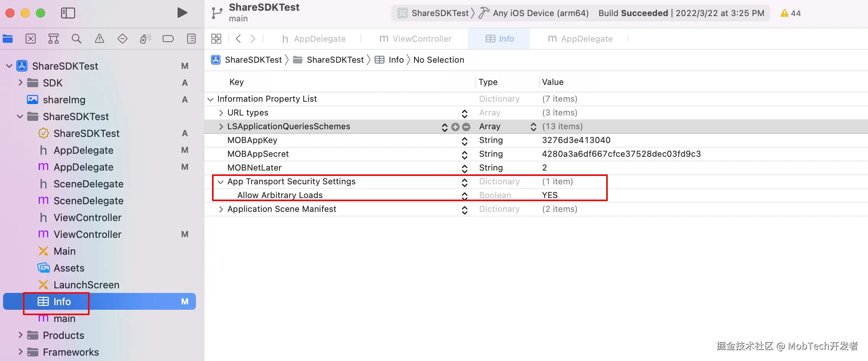Image resolution: width=868 pixels, height=361 pixels.
Task: Switch to the AppDelegate header tab
Action: point(314,39)
